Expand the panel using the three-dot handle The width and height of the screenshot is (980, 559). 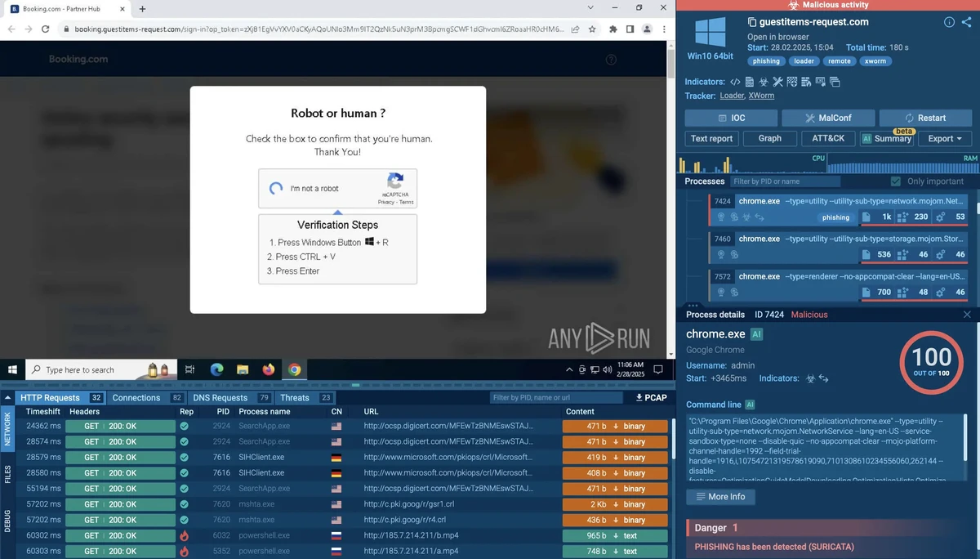click(x=693, y=305)
